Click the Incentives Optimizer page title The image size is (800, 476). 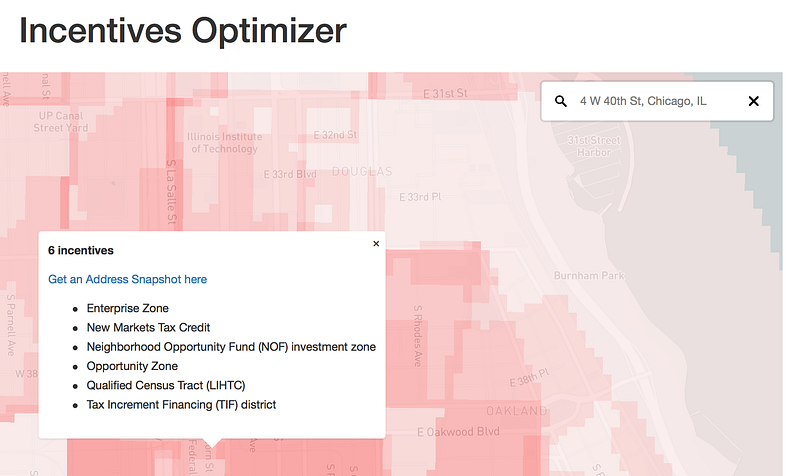(183, 31)
